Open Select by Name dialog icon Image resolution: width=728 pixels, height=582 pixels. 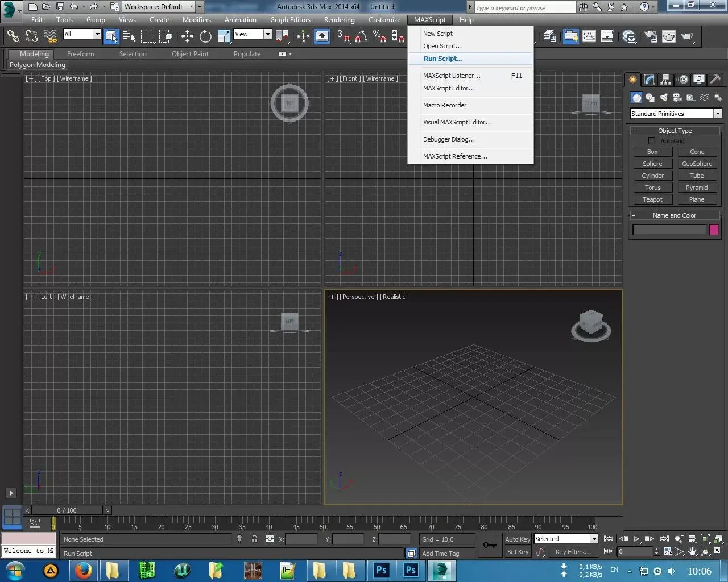129,36
